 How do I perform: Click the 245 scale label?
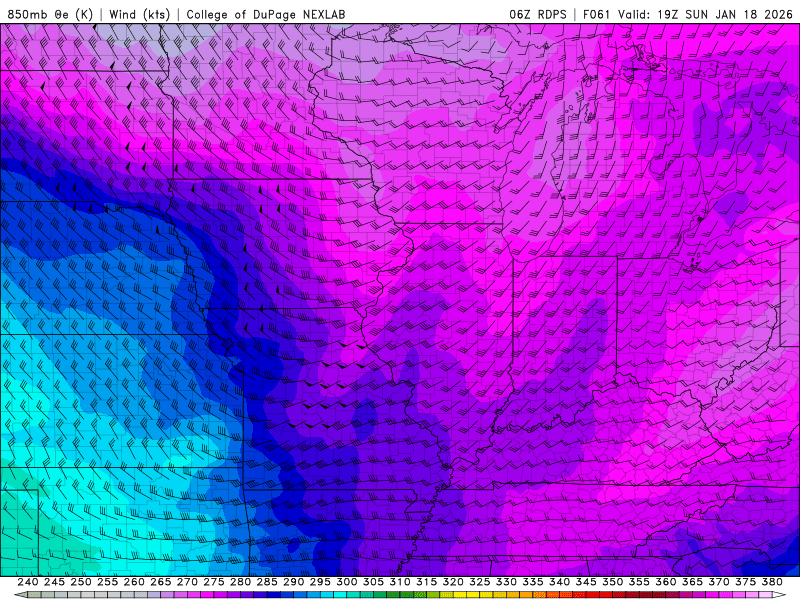coord(54,582)
